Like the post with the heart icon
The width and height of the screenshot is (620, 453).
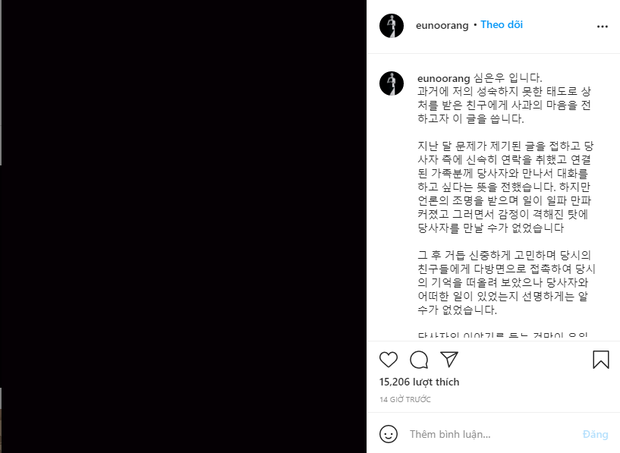(x=388, y=360)
